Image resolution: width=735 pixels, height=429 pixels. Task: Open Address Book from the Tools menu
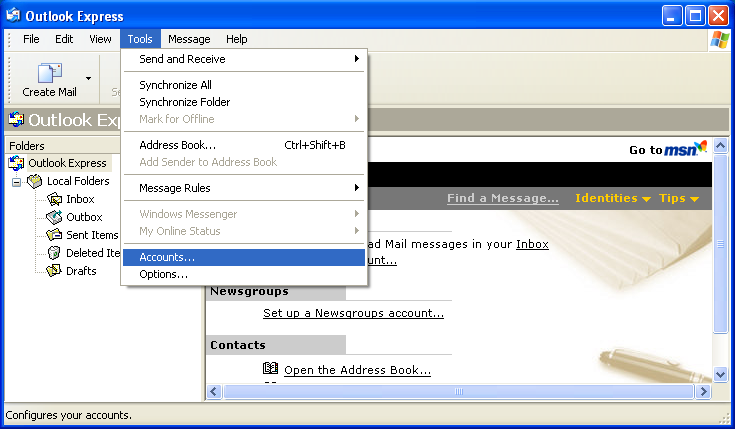click(244, 145)
